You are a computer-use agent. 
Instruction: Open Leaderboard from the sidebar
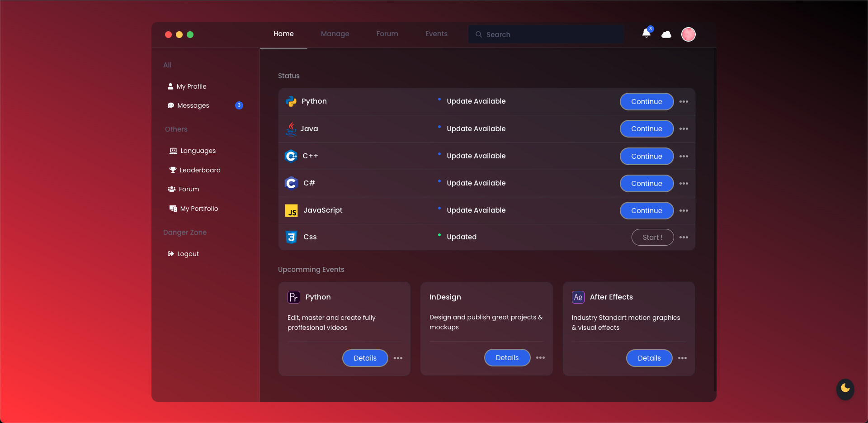(200, 170)
